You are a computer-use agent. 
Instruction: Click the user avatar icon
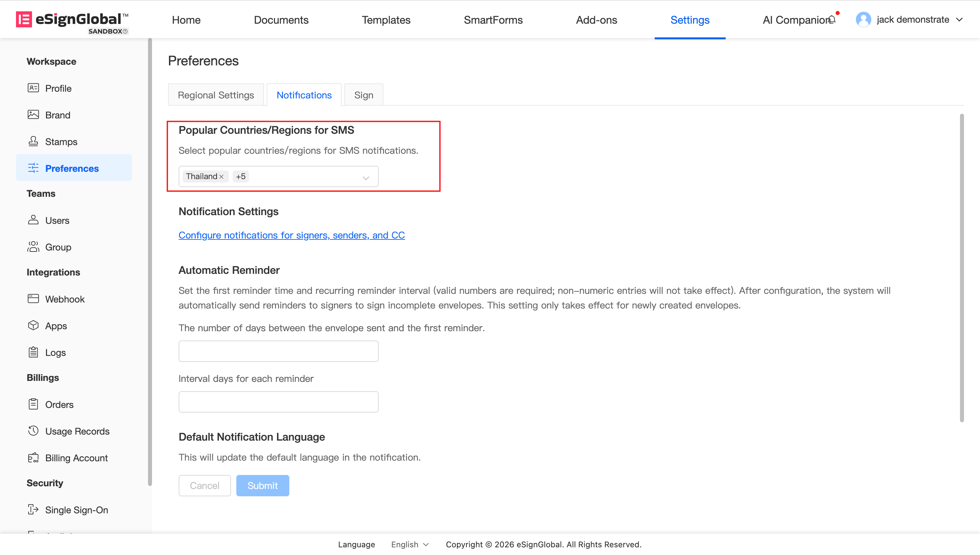coord(863,19)
